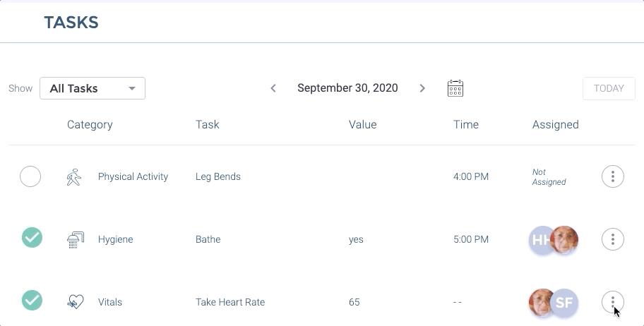Mark Leg Bends task as complete
This screenshot has width=644, height=326.
(30, 176)
